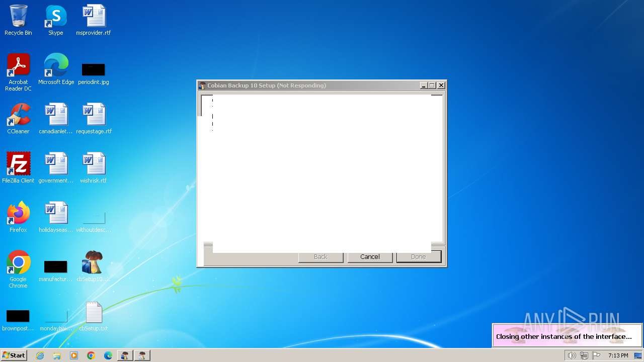
Task: Open the Start menu
Action: tap(14, 355)
